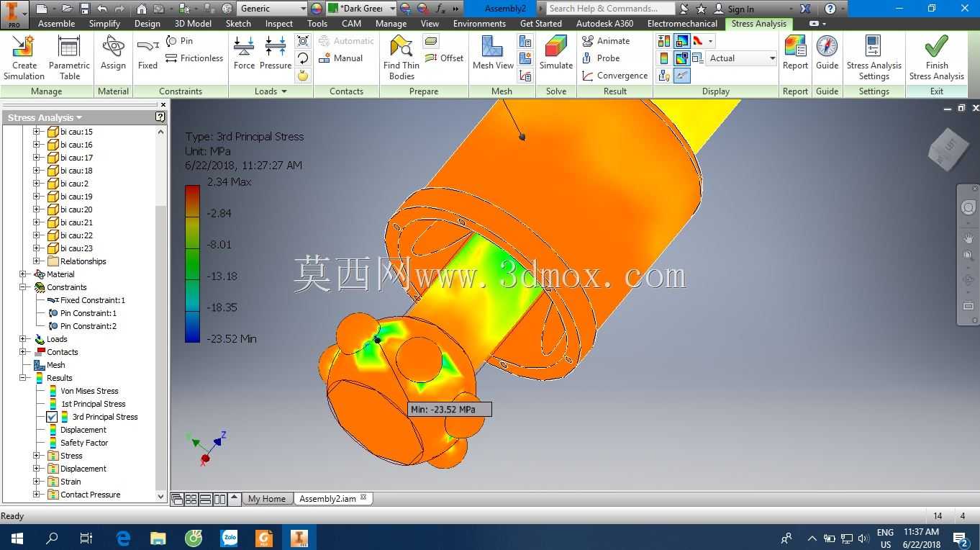Select Pin Constraint:2 in browser
Screen dimensions: 980x550
click(x=89, y=326)
